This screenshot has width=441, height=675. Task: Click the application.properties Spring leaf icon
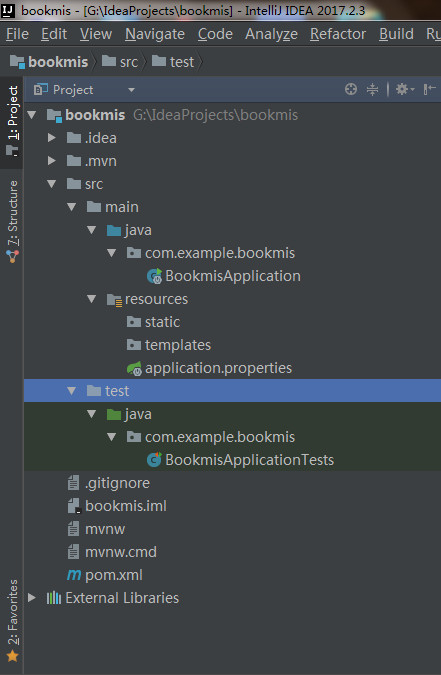click(x=134, y=368)
